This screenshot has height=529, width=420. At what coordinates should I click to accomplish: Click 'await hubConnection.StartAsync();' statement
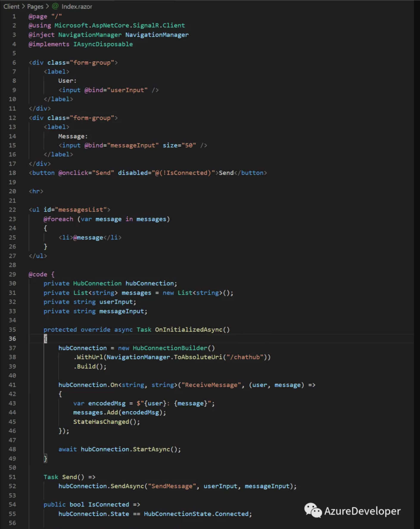pyautogui.click(x=120, y=449)
